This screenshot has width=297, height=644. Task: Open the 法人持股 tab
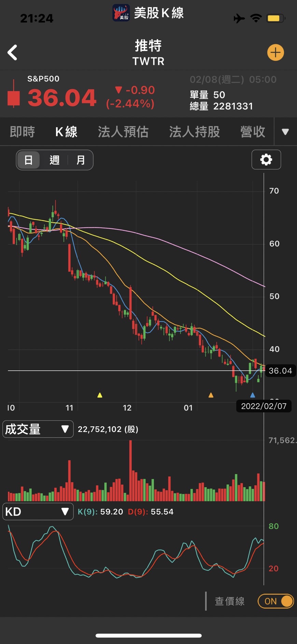point(194,132)
